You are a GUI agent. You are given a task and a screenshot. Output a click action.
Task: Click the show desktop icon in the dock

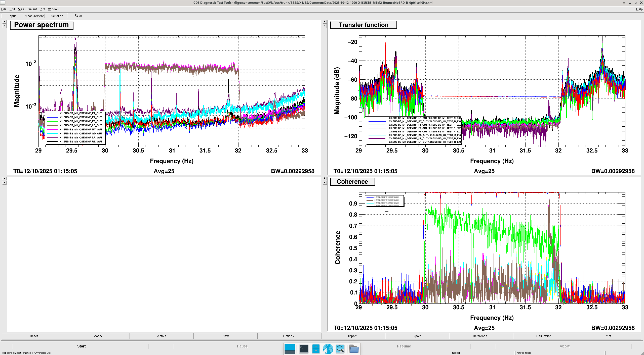(x=290, y=349)
